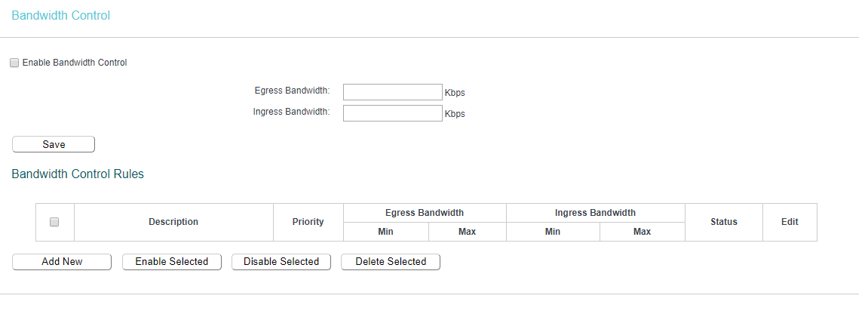Click Max subheader under Egress Bandwidth
Viewport: 868px width, 314px height.
[x=467, y=232]
